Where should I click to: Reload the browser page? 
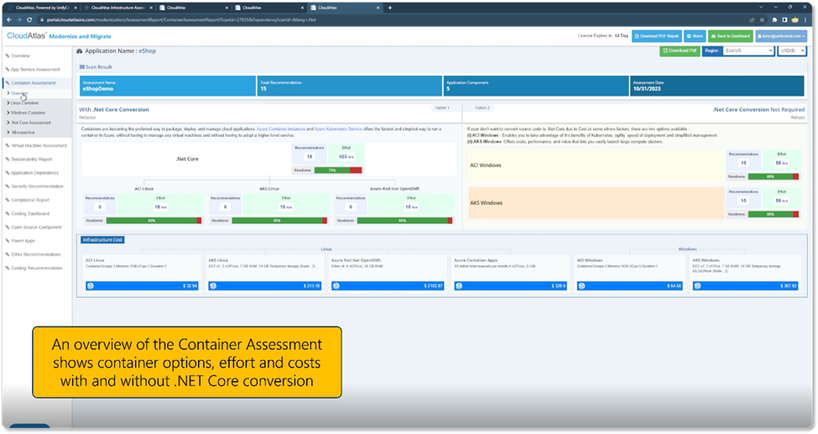pos(29,20)
